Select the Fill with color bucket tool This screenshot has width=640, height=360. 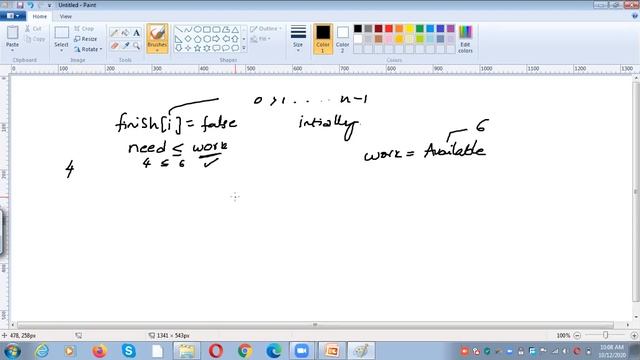click(x=126, y=33)
